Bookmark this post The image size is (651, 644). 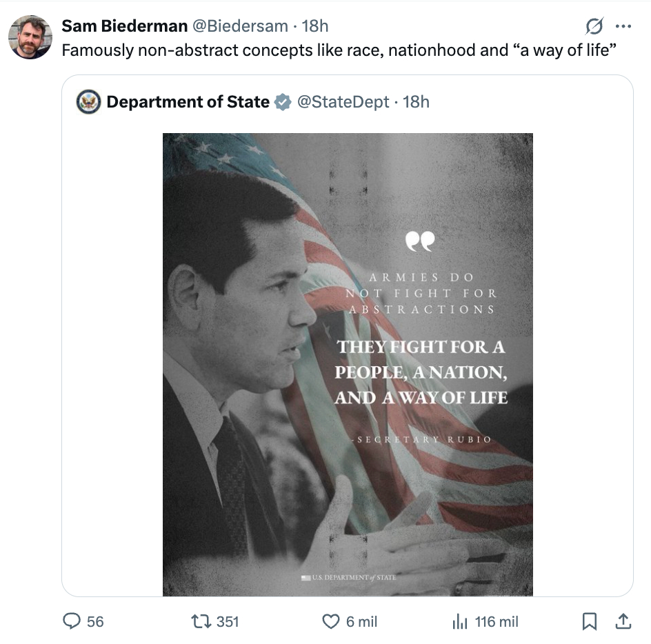tap(589, 621)
